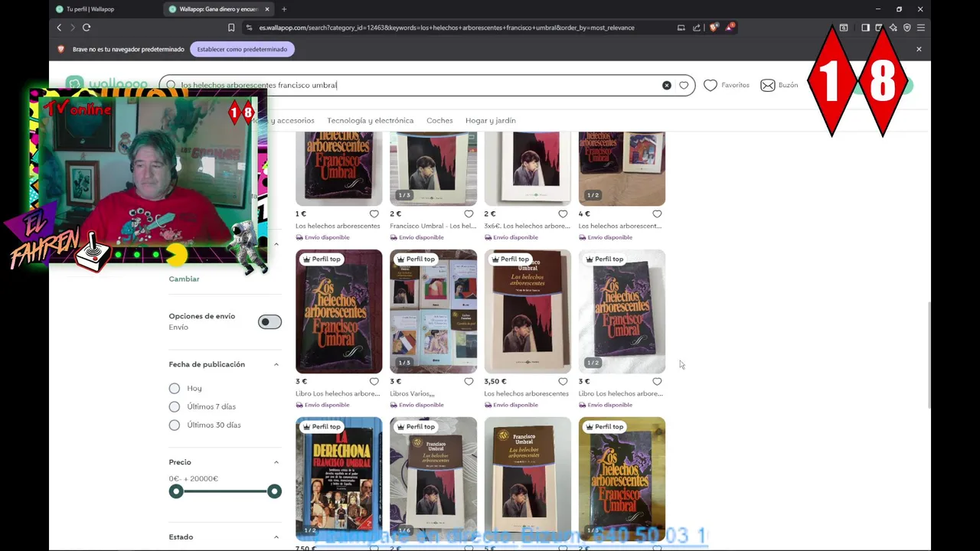Open Favoritos
This screenshot has height=551, width=980.
pos(727,85)
